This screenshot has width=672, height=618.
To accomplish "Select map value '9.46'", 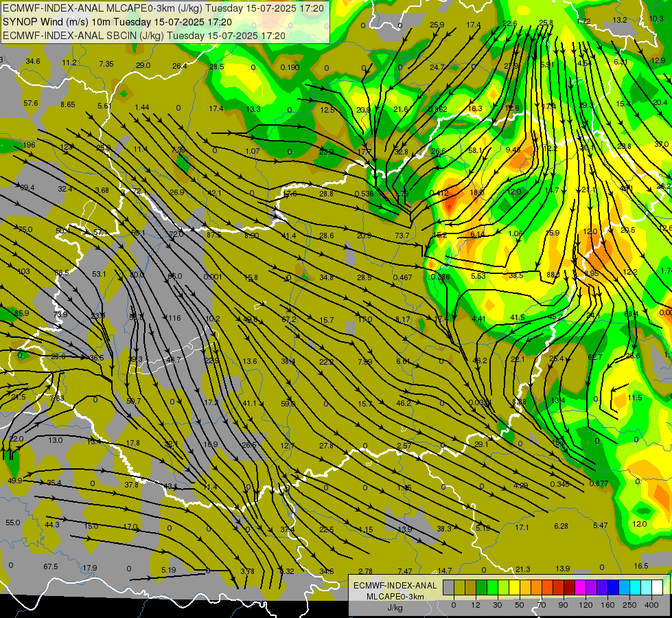I will tap(513, 150).
